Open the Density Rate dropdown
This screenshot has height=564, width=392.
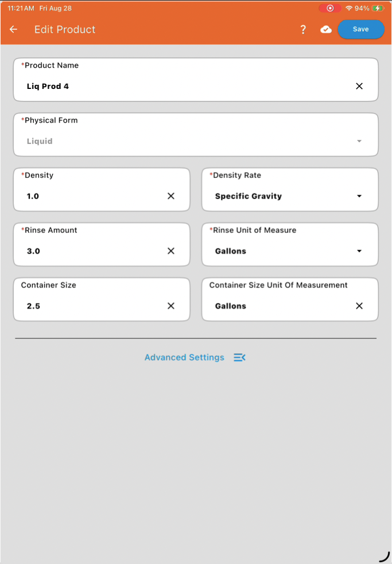click(290, 189)
